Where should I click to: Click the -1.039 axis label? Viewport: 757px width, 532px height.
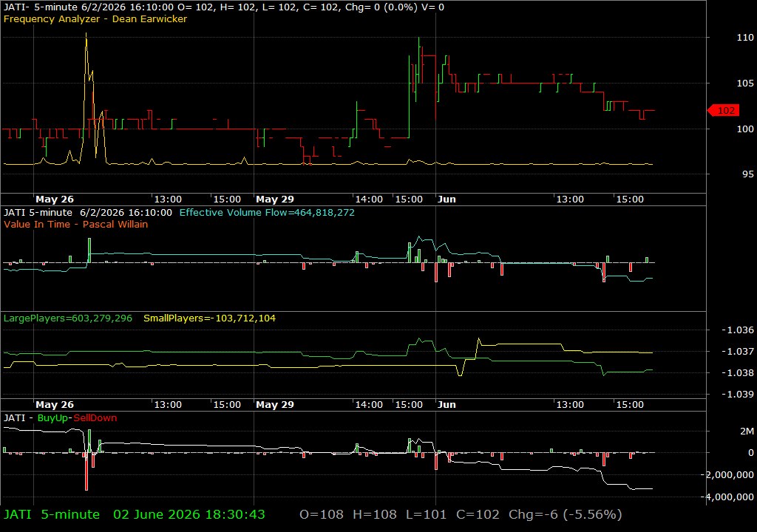[738, 394]
